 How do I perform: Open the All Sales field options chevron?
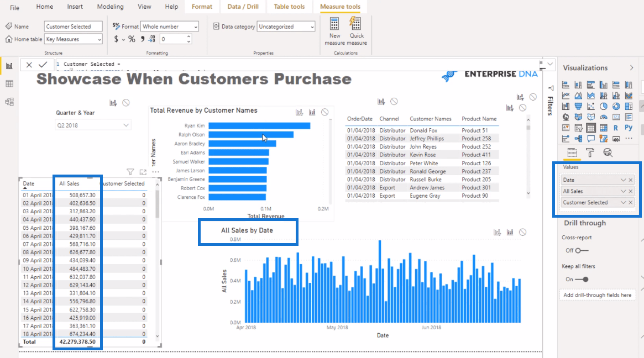point(623,191)
